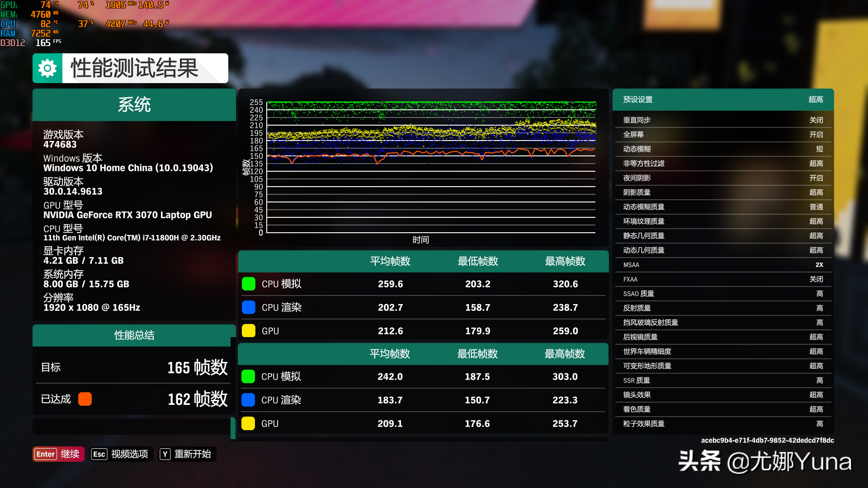Click the NVIDIA GeForce RTX 3070 Laptop GPU text
The height and width of the screenshot is (488, 868).
[x=127, y=215]
